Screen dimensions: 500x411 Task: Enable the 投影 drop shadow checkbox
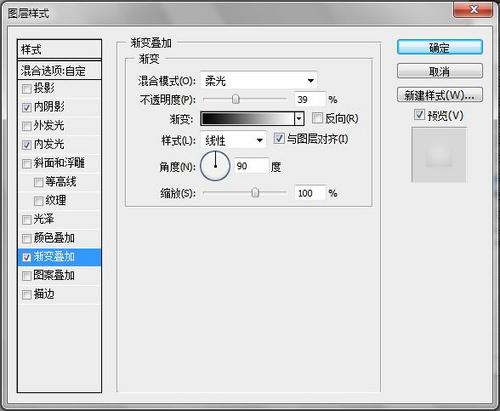click(x=26, y=89)
